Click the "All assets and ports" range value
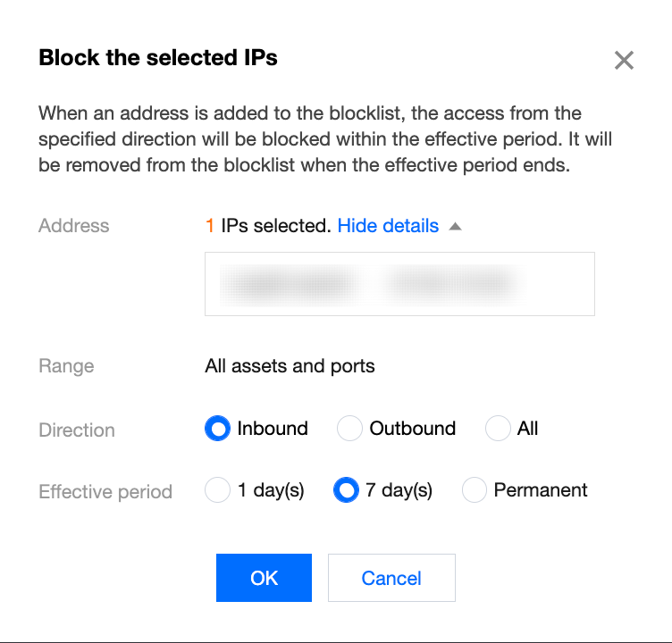This screenshot has width=672, height=643. click(x=290, y=366)
